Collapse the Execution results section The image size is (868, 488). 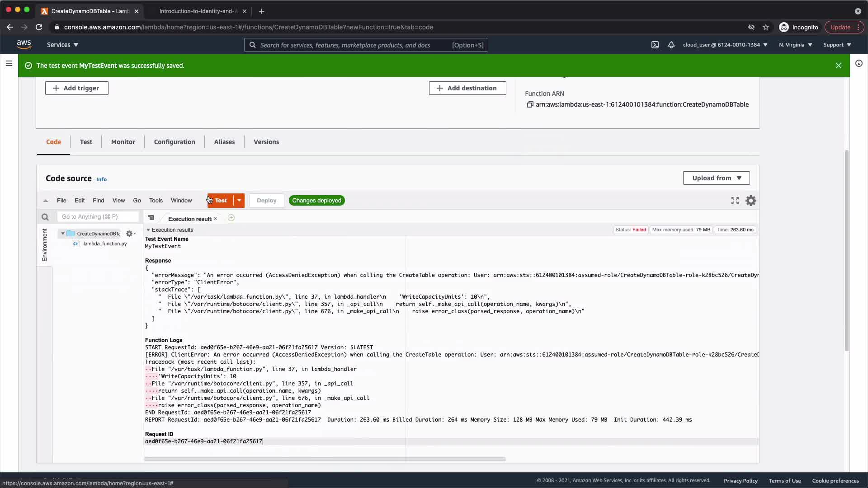point(148,230)
